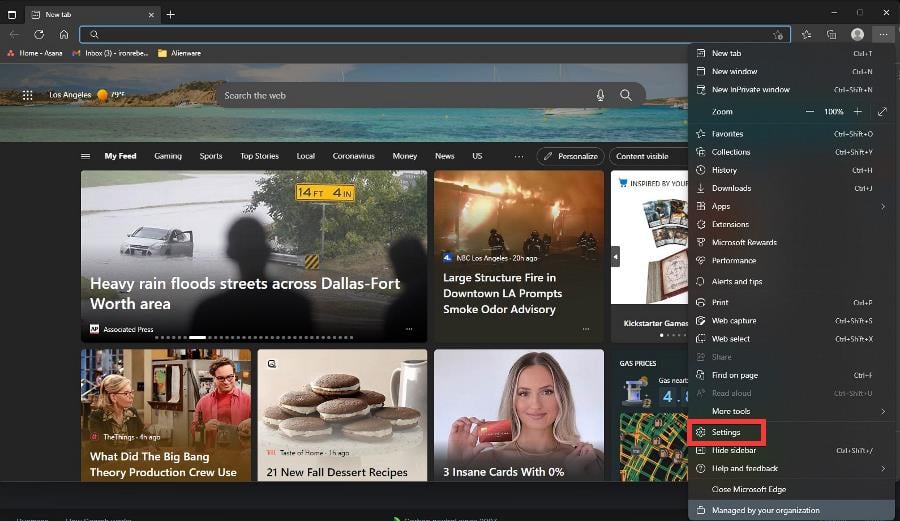The width and height of the screenshot is (900, 521).
Task: Open the Gmail Inbox bookmark
Action: pyautogui.click(x=110, y=53)
